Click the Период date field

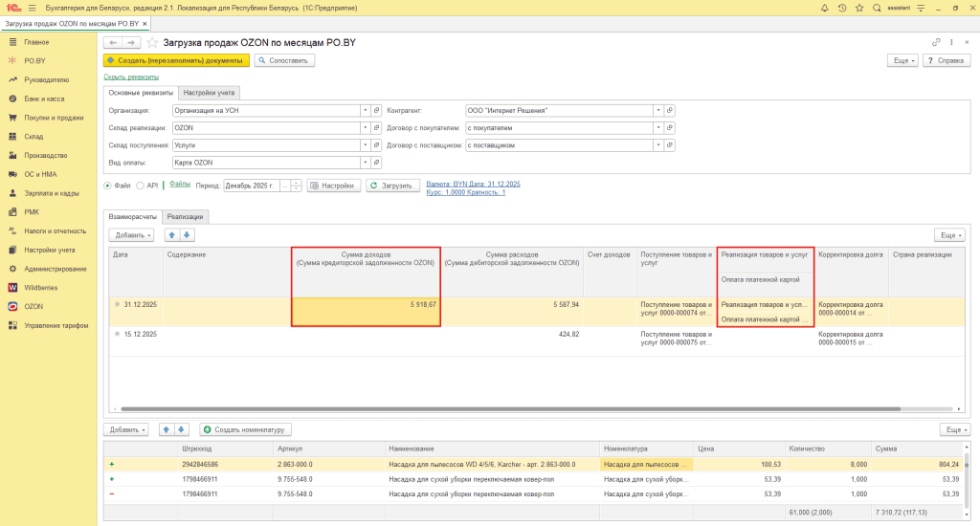coord(252,186)
